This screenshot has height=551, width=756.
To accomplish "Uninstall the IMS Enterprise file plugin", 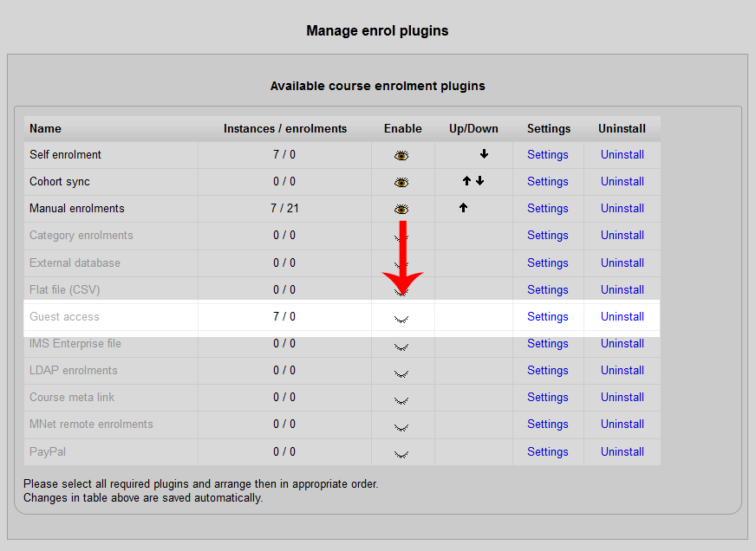I will tap(622, 344).
